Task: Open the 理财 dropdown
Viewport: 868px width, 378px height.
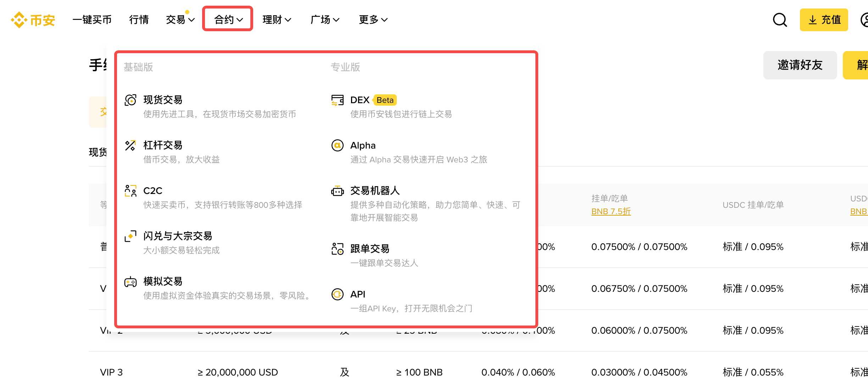Action: pyautogui.click(x=277, y=20)
